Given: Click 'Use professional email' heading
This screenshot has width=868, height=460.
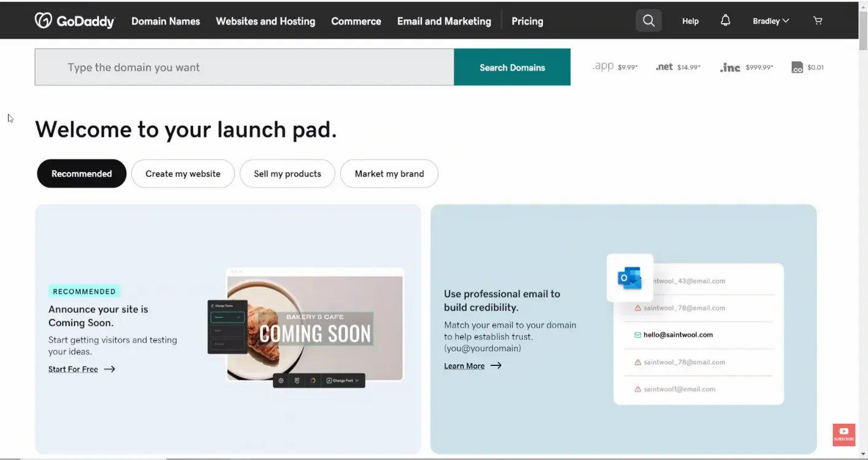Looking at the screenshot, I should pyautogui.click(x=502, y=300).
